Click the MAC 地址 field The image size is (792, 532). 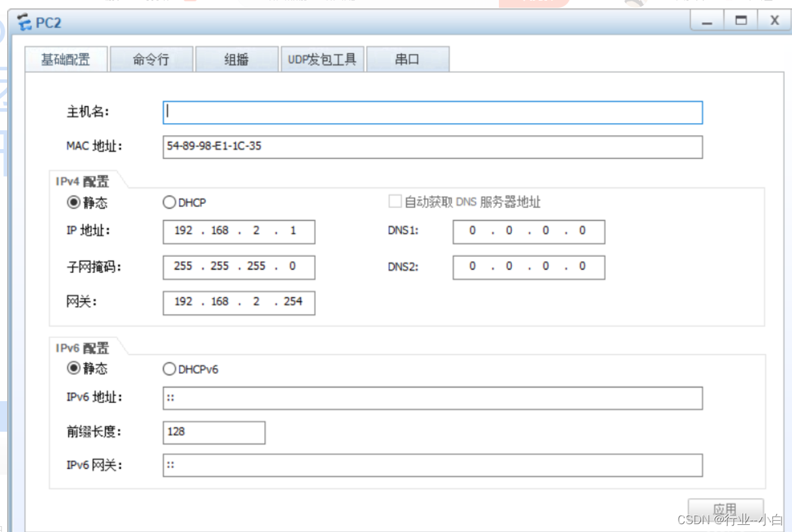point(432,147)
